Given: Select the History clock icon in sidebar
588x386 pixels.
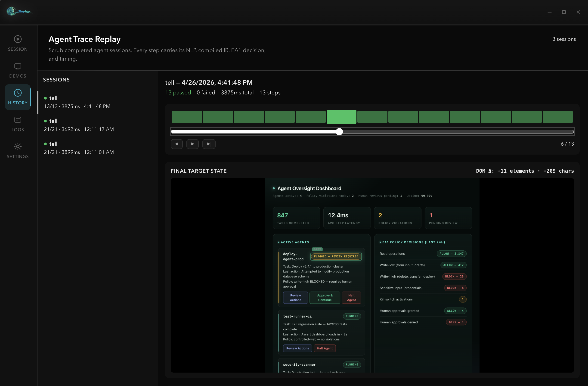Looking at the screenshot, I should (x=18, y=93).
